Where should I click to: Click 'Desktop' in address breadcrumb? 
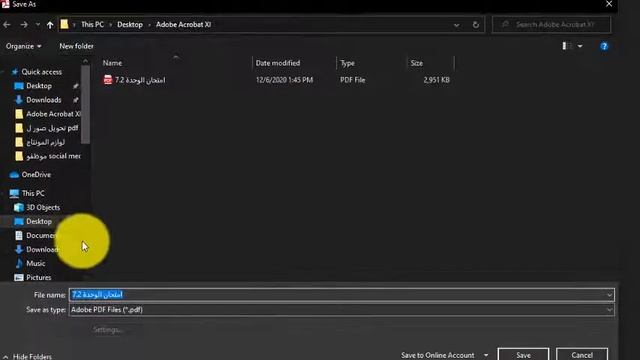pos(130,24)
